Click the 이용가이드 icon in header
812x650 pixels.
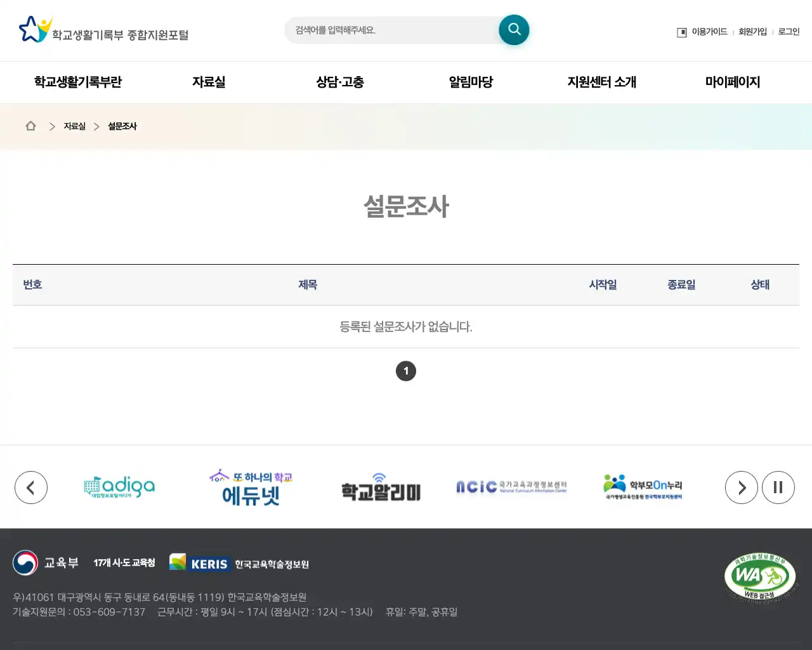tap(682, 32)
